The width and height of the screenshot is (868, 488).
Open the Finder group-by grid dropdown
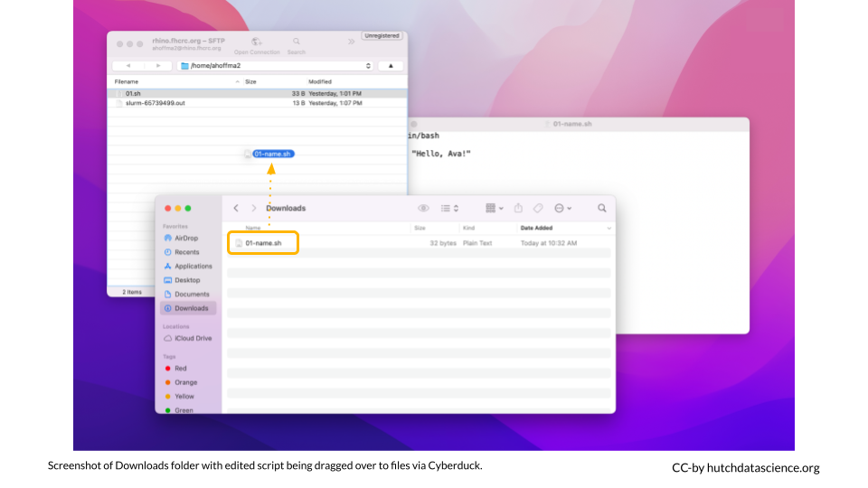[495, 208]
